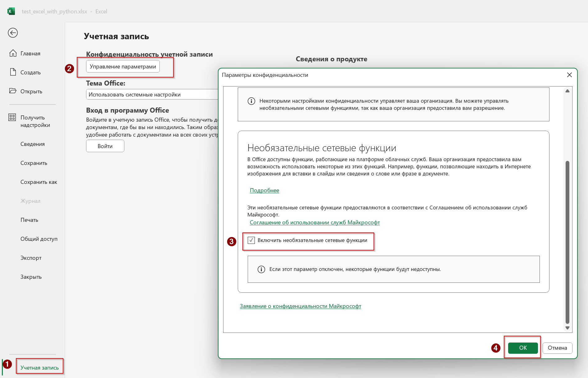
Task: Click the Отмена button
Action: tap(558, 348)
